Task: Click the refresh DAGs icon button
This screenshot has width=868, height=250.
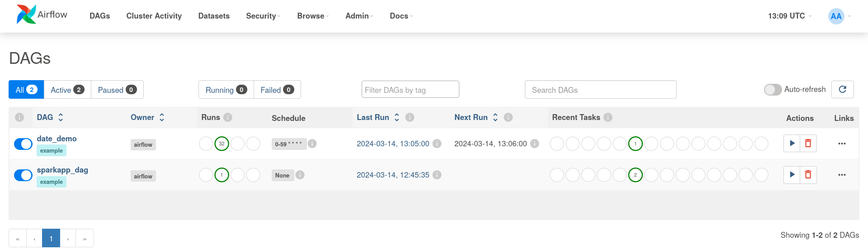Action: click(x=843, y=90)
